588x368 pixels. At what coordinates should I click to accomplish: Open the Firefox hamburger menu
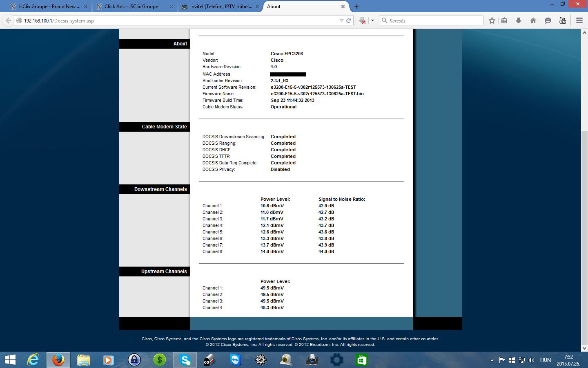pos(579,20)
